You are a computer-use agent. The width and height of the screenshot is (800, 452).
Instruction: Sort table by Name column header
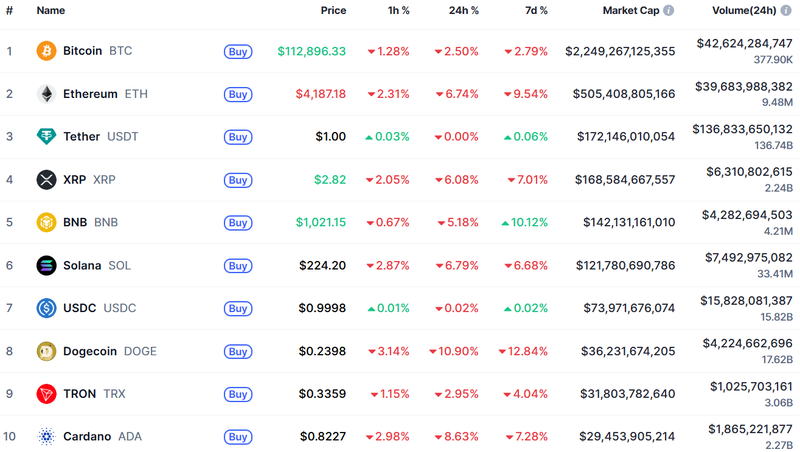tap(51, 10)
